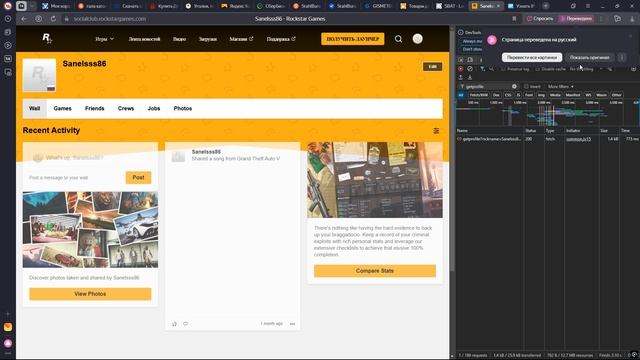The height and width of the screenshot is (360, 640).
Task: Enable the Disable cache checkbox
Action: (538, 69)
